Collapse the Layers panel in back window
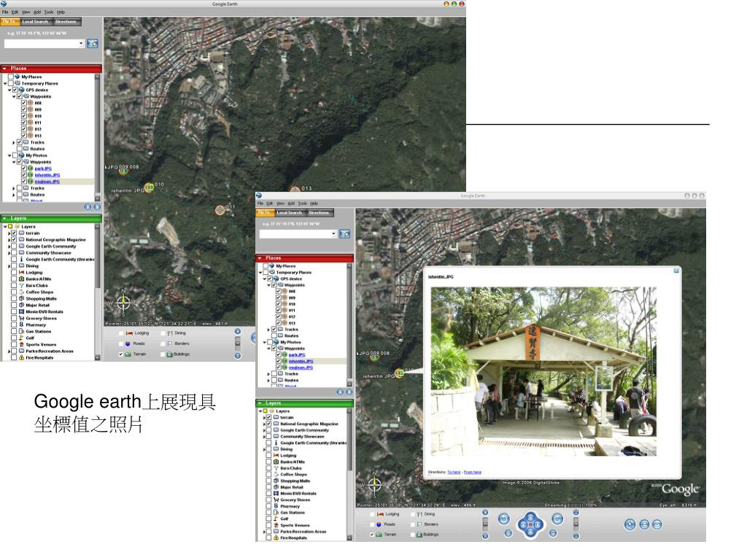Viewport: 747px width, 560px height. pos(5,218)
